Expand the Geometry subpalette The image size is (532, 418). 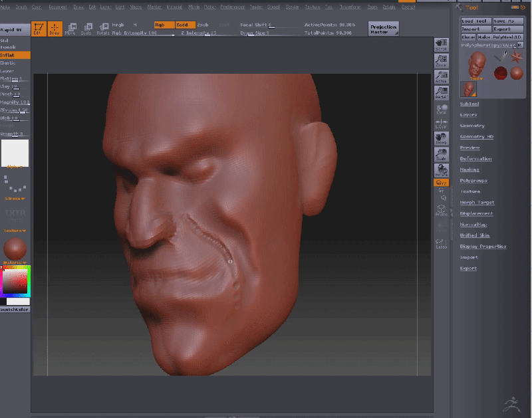click(472, 126)
